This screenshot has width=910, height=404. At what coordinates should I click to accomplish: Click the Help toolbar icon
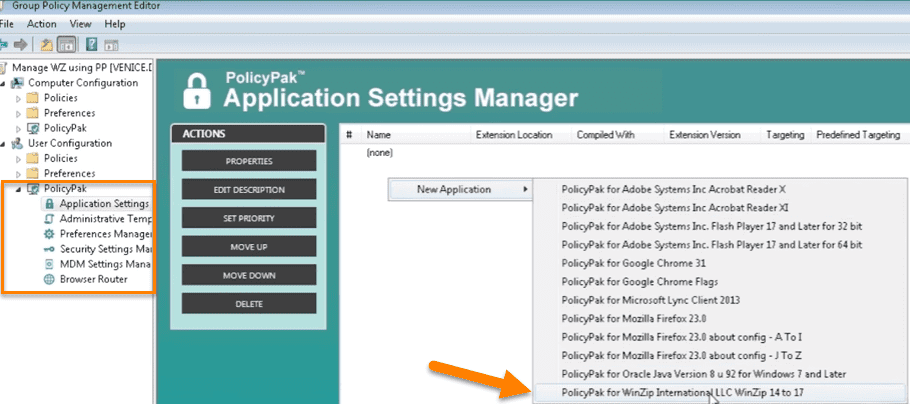(x=92, y=44)
